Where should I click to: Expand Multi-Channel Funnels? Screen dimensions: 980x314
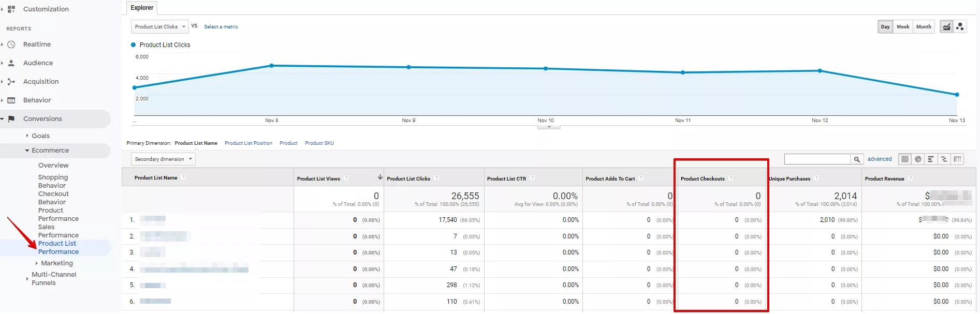(27, 279)
